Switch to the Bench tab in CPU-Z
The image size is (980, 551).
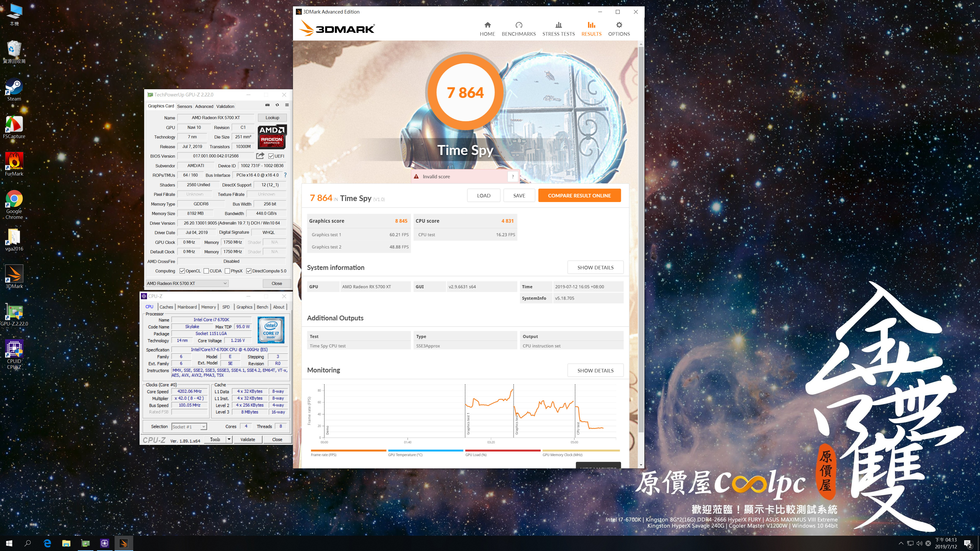click(x=262, y=307)
